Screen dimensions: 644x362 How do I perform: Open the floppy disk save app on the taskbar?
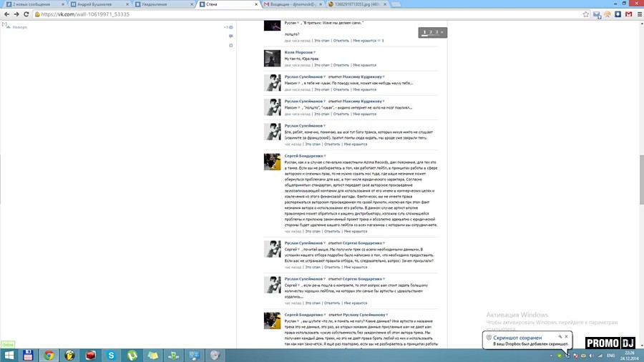coord(28,354)
